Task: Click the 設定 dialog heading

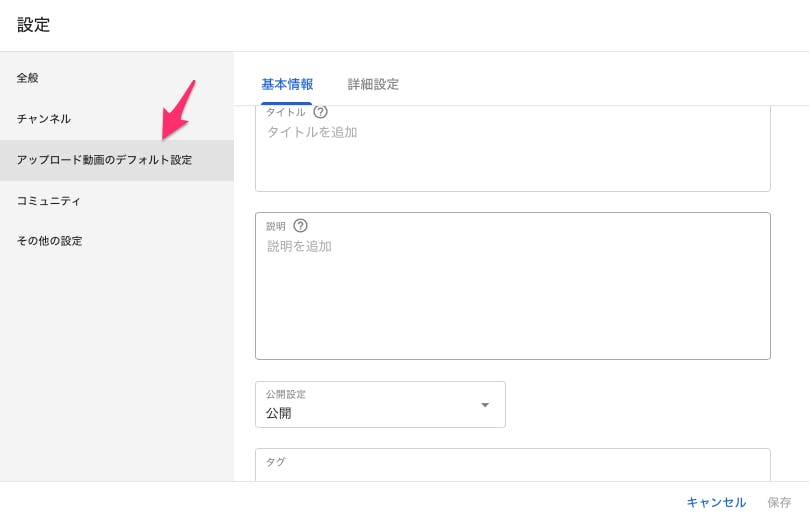Action: (x=34, y=25)
